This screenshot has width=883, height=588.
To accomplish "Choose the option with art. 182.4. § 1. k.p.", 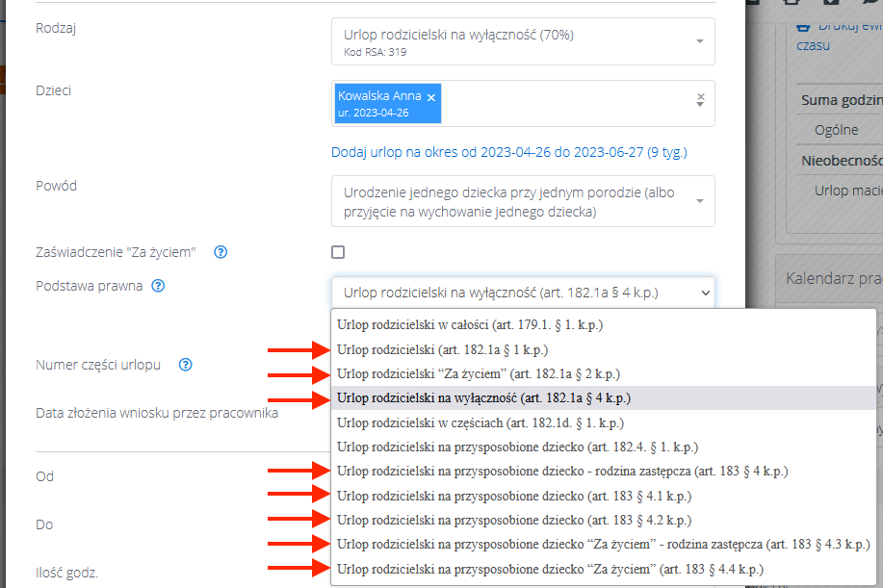I will pos(517,447).
